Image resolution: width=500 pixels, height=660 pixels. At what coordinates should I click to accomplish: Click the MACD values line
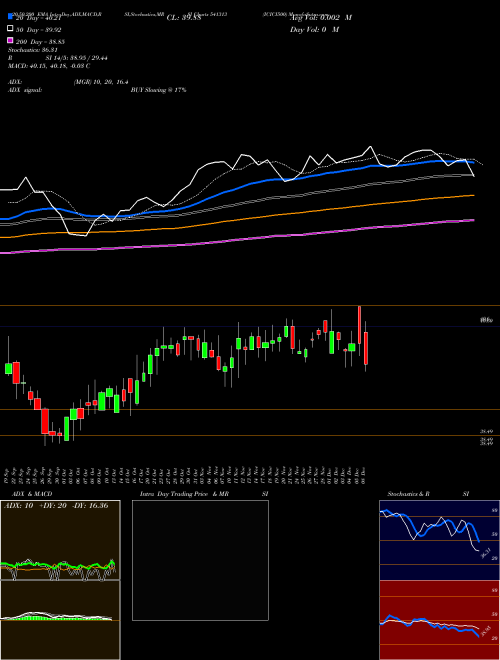[49, 66]
